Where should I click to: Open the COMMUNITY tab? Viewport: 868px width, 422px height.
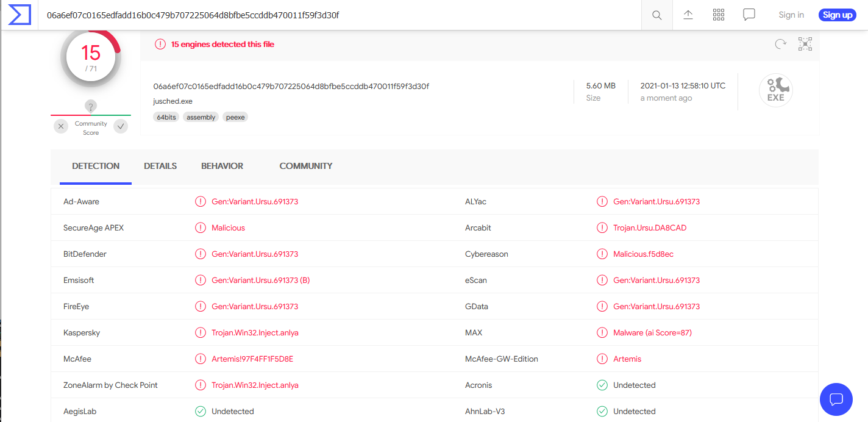click(x=305, y=166)
